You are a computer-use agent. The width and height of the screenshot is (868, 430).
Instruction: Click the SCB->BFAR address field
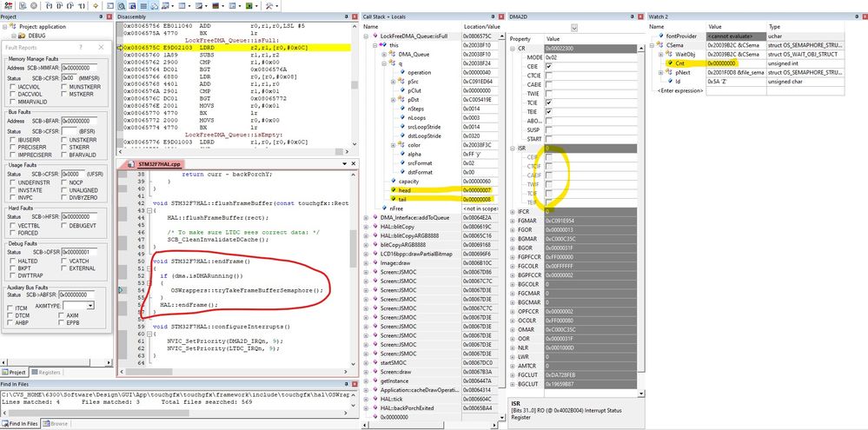coord(79,120)
